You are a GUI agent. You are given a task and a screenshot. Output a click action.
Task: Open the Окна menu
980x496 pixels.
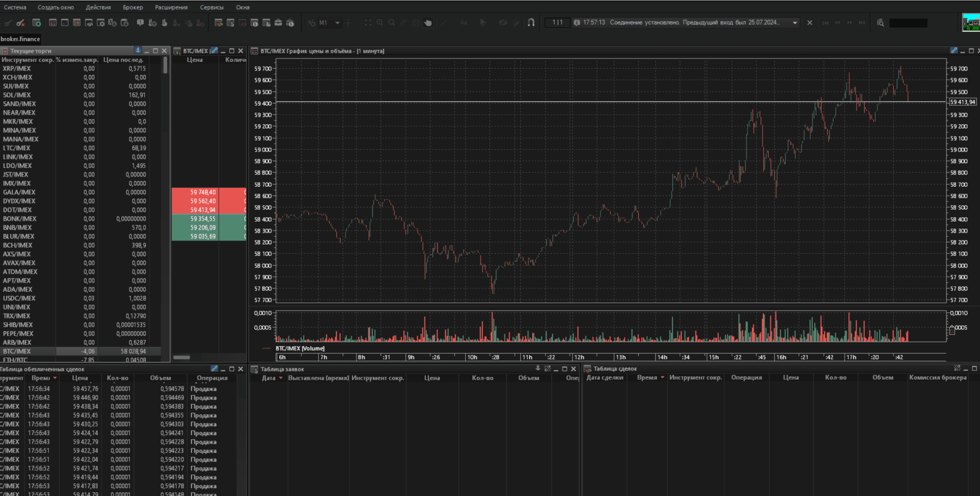click(242, 7)
